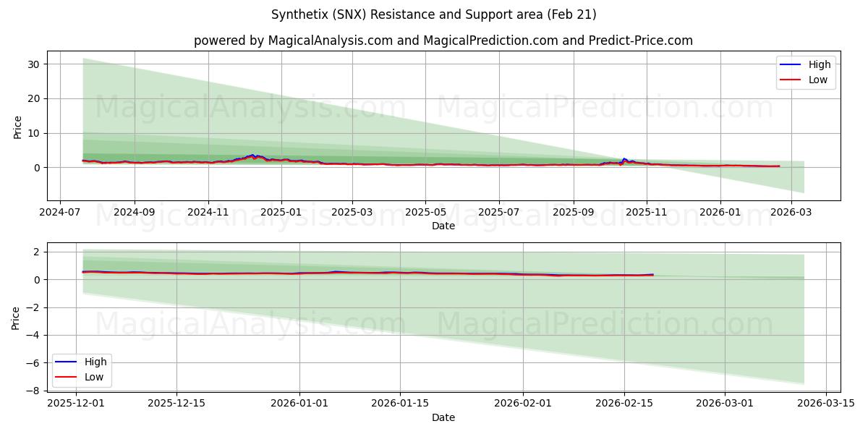Click the end of the price line in bottom chart
This screenshot has width=868, height=434.
(652, 275)
